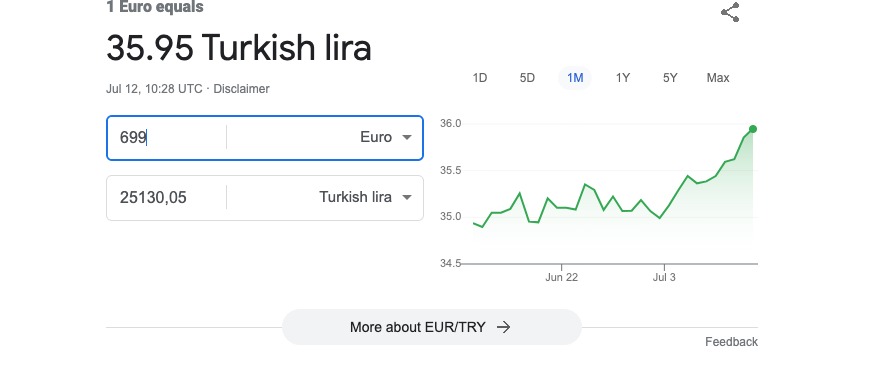This screenshot has height=382, width=881.
Task: Focus the 699 Euro amount field
Action: pyautogui.click(x=167, y=138)
